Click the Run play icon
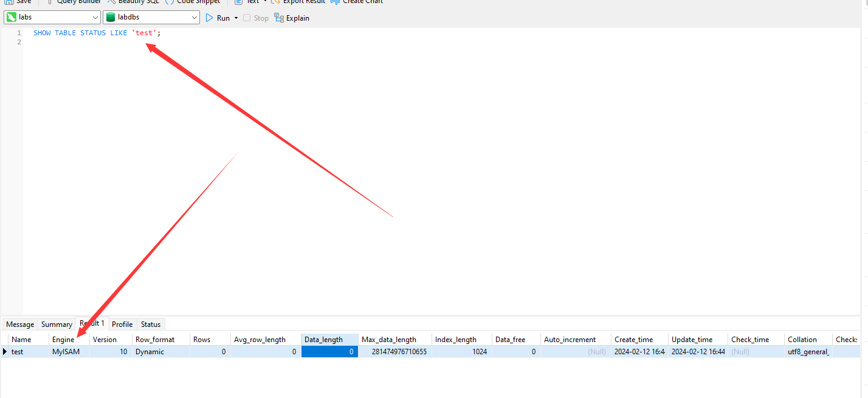Image resolution: width=868 pixels, height=398 pixels. tap(210, 18)
